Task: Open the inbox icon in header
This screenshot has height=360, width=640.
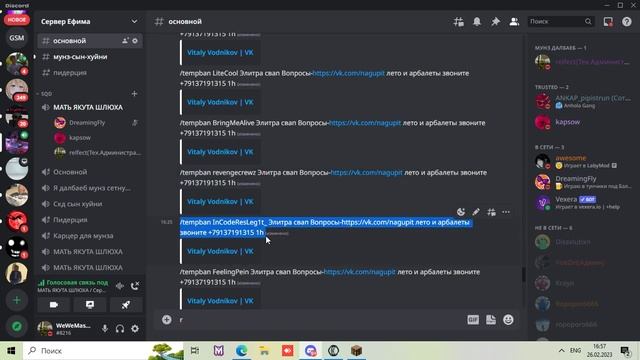Action: 608,22
